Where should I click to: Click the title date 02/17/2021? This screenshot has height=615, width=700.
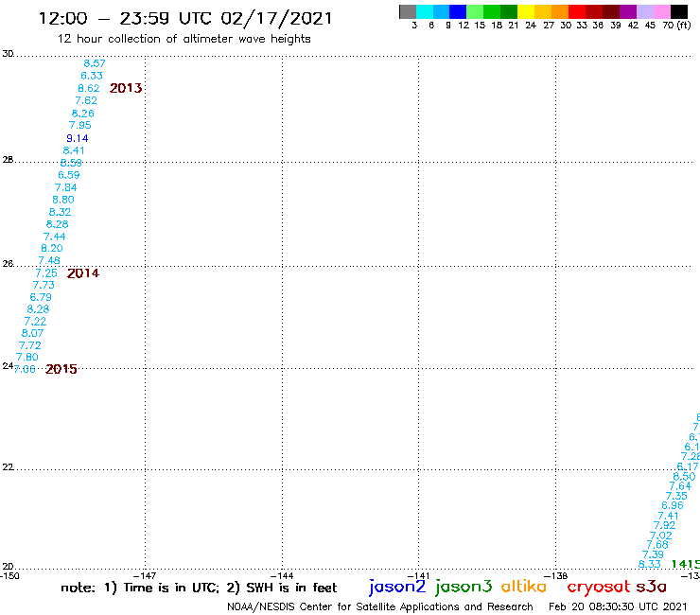277,18
